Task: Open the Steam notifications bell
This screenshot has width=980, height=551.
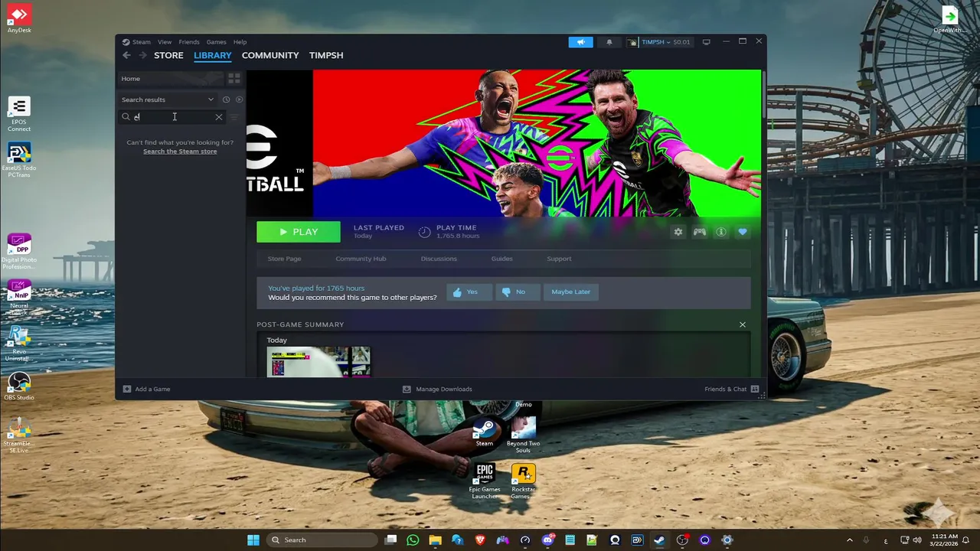Action: pyautogui.click(x=609, y=42)
